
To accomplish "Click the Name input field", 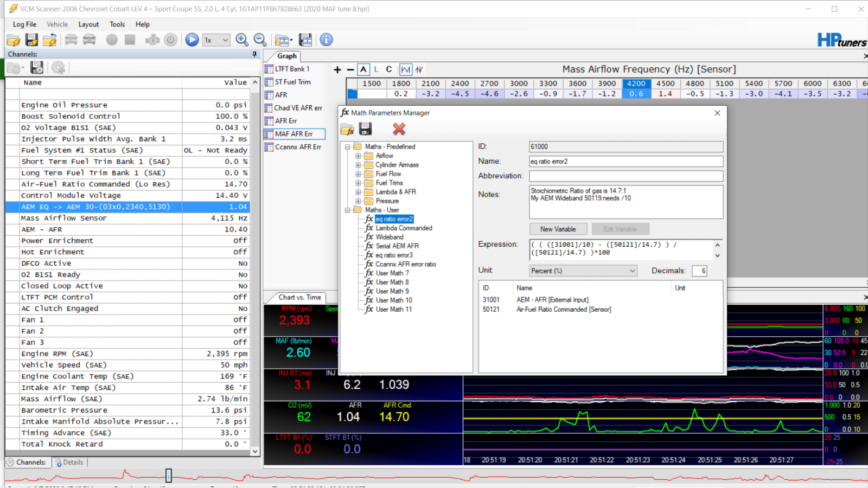I will point(626,162).
